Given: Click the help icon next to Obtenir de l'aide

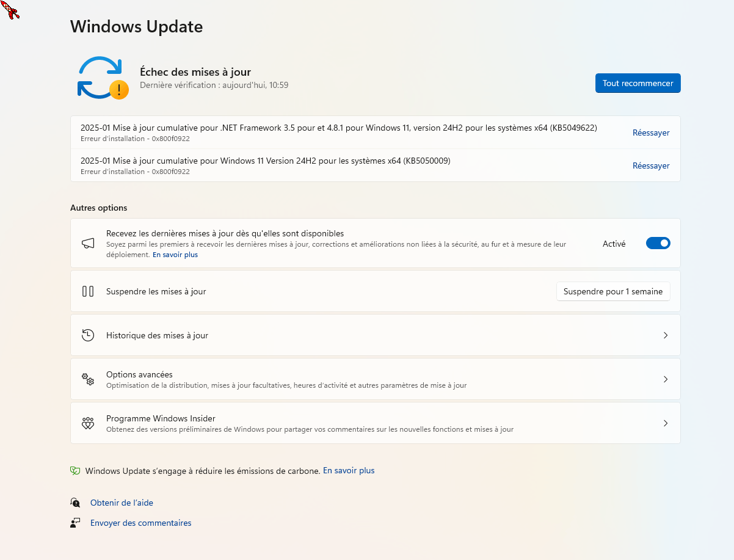Looking at the screenshot, I should [x=75, y=503].
